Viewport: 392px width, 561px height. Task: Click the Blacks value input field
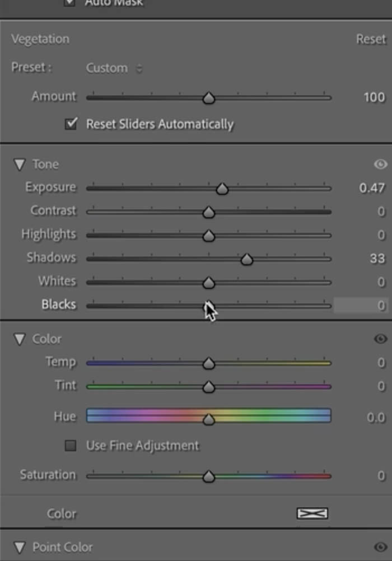(361, 305)
